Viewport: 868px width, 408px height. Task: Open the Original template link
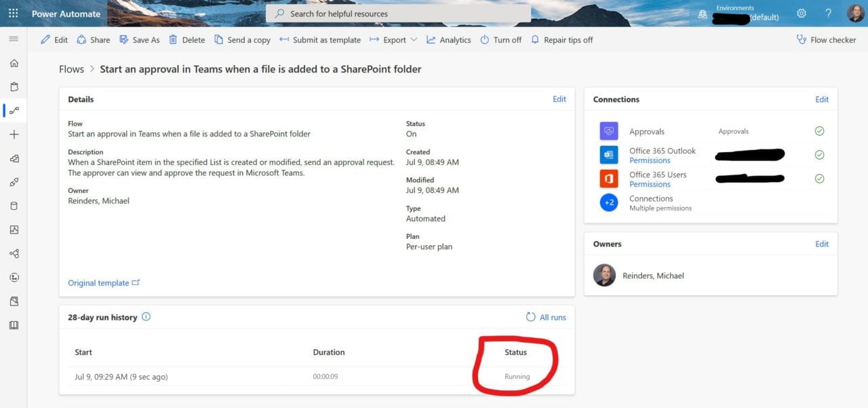tap(104, 283)
